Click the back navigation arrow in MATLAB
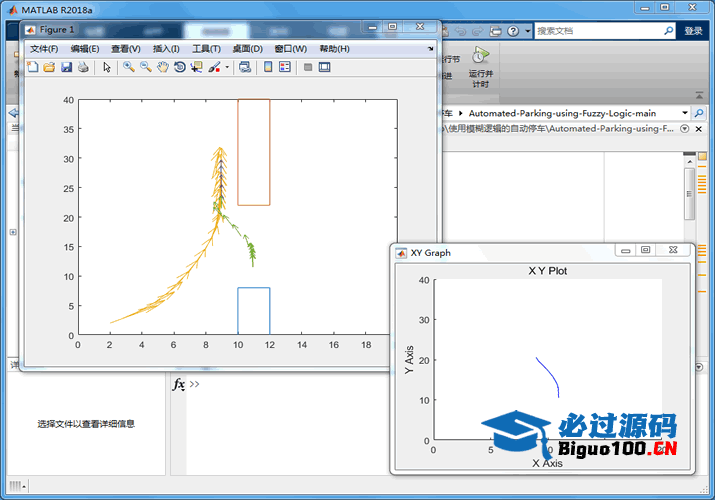Screen dimensions: 715x500 13,113
